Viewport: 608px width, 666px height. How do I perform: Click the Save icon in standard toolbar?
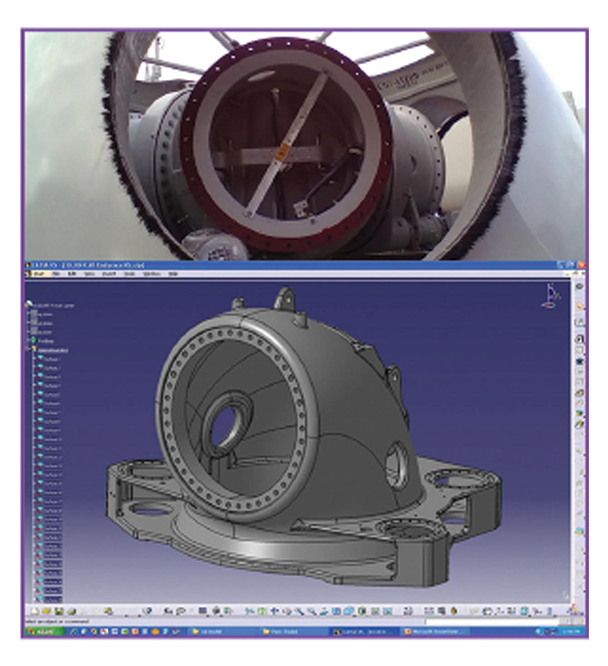click(x=59, y=611)
